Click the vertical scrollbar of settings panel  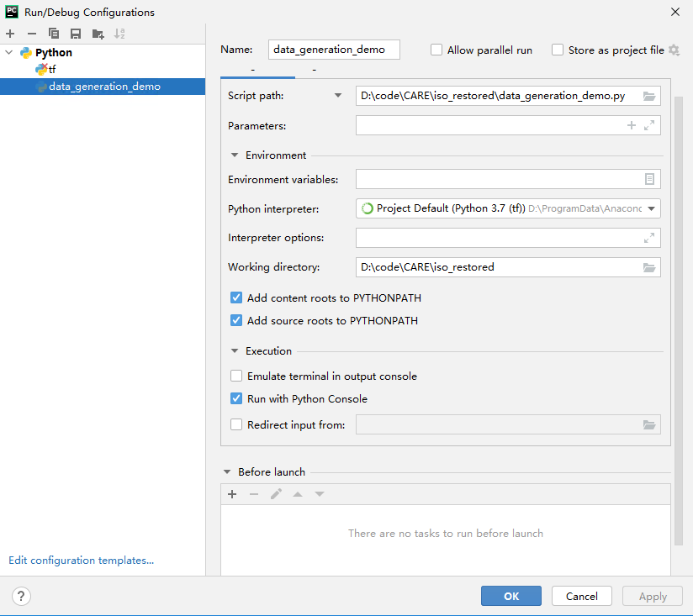(679, 321)
